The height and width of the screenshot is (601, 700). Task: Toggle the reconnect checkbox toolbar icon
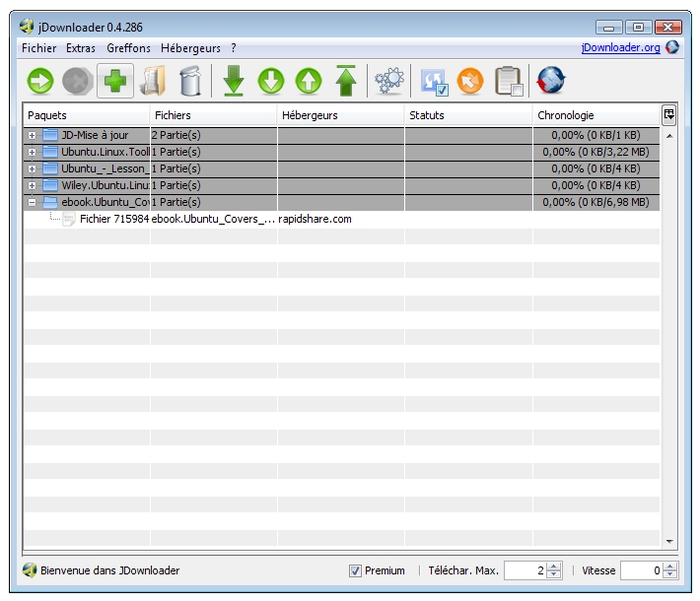[x=434, y=82]
